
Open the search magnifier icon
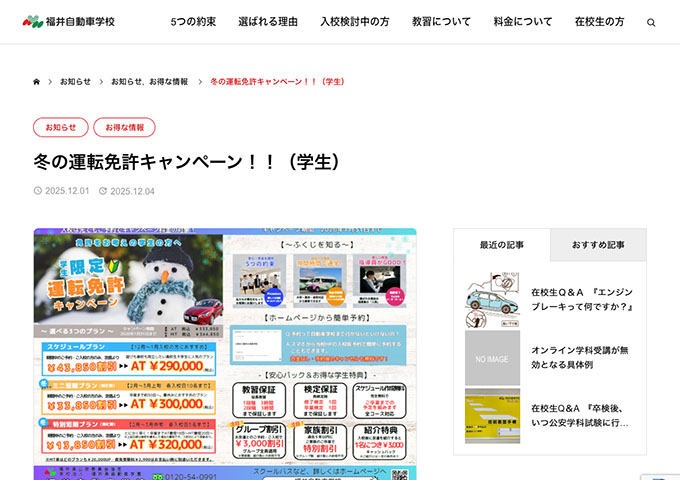pos(651,22)
